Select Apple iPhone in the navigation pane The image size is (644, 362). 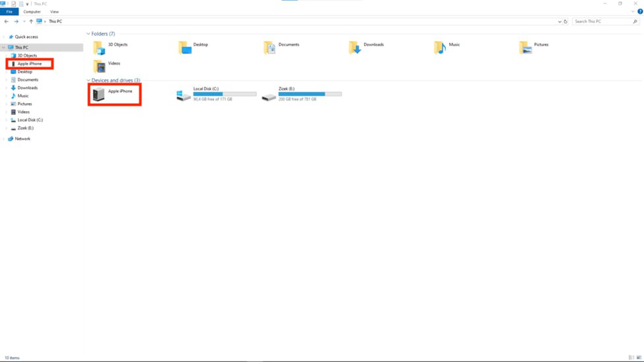tap(29, 63)
